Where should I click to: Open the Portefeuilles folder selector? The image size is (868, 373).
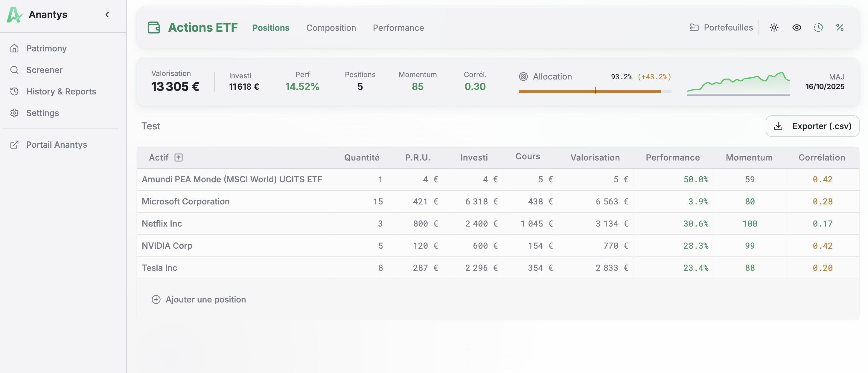721,27
